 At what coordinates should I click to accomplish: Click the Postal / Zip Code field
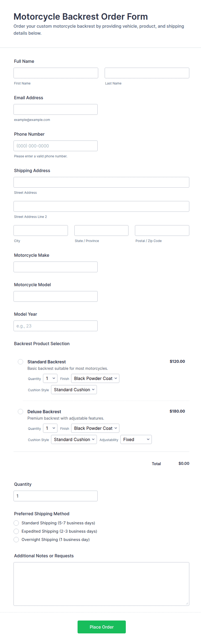[162, 231]
